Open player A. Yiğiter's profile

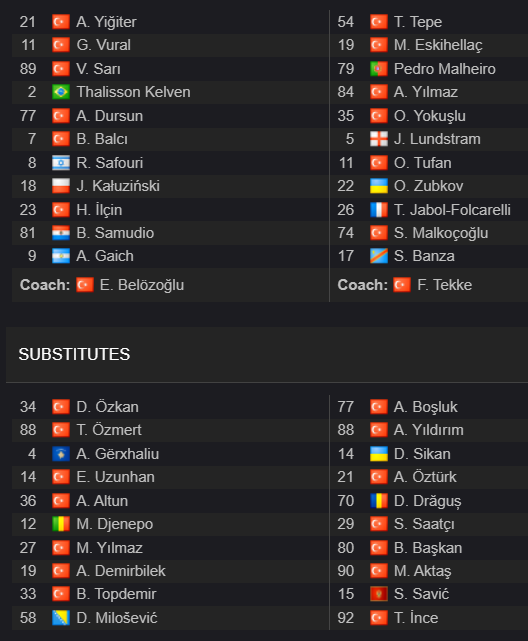pos(106,22)
